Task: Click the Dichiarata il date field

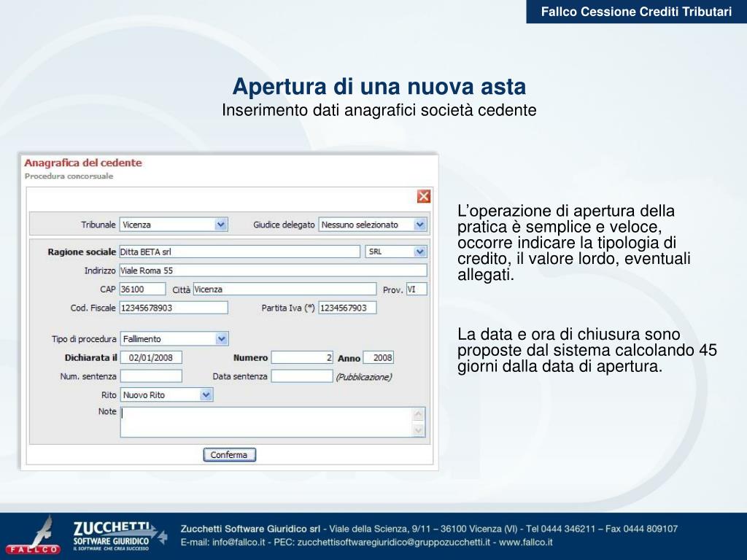Action: tap(151, 357)
